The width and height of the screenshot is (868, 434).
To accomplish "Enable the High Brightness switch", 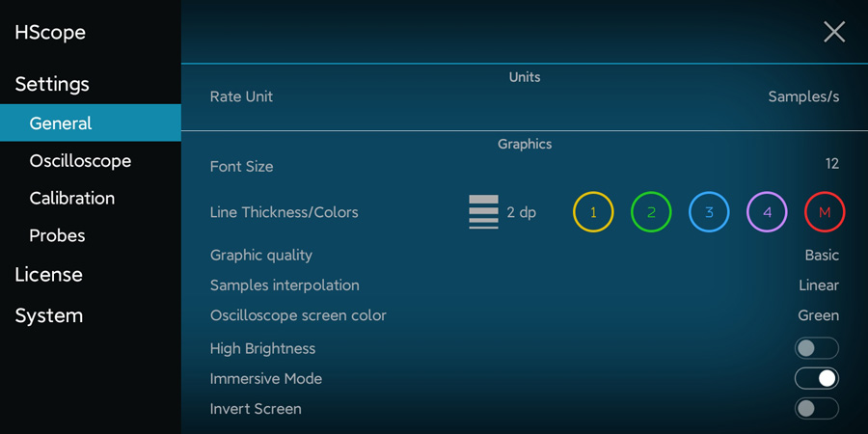I will 817,348.
